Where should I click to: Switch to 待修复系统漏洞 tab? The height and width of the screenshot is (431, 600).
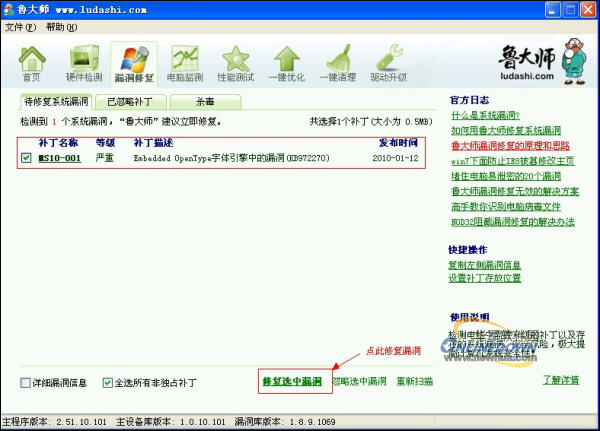coord(56,102)
